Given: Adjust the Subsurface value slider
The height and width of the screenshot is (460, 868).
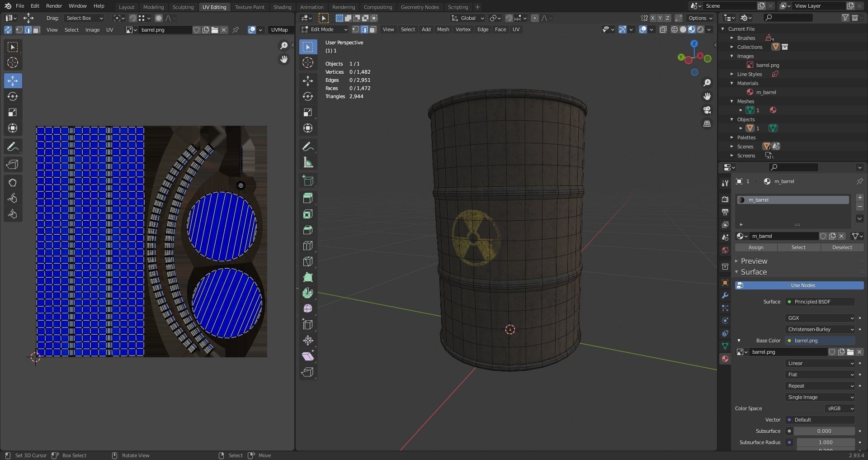Looking at the screenshot, I should pos(825,431).
